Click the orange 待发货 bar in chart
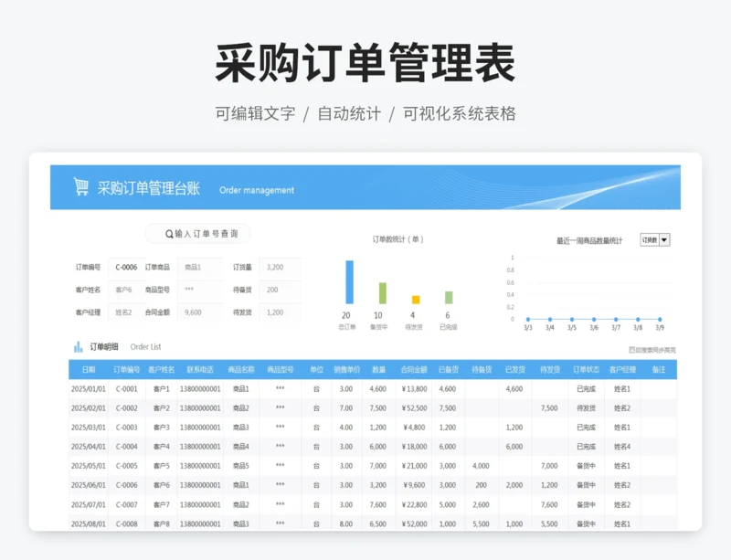 pos(416,300)
